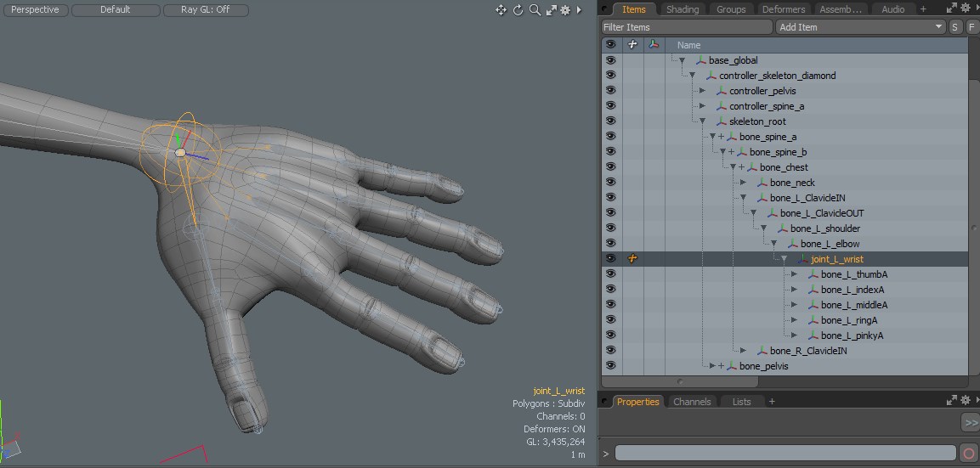Expand the controller_pelvis node
Screen dimensions: 980x468
click(703, 91)
